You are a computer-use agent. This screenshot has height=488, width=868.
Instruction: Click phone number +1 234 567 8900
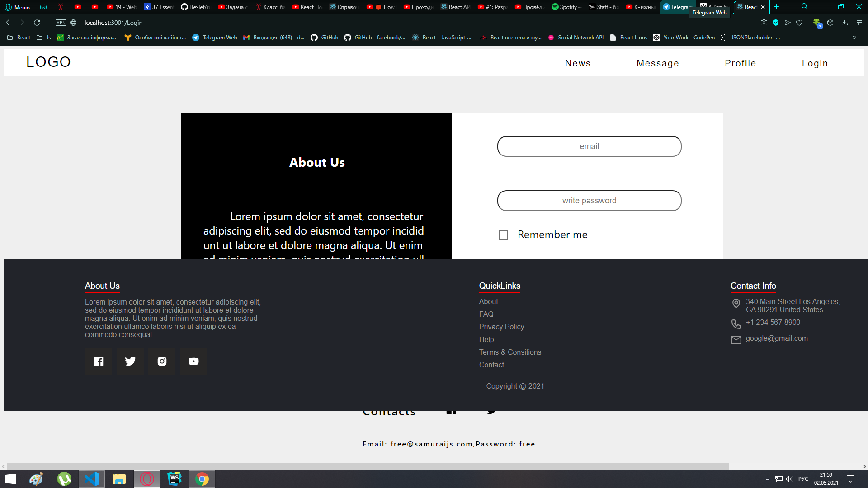773,323
